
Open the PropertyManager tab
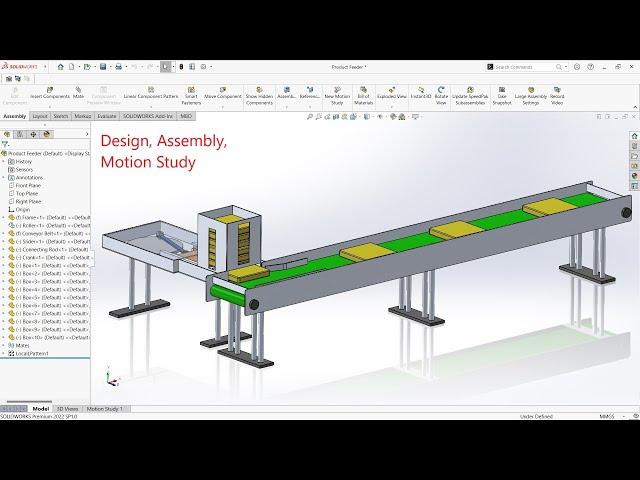[x=20, y=134]
